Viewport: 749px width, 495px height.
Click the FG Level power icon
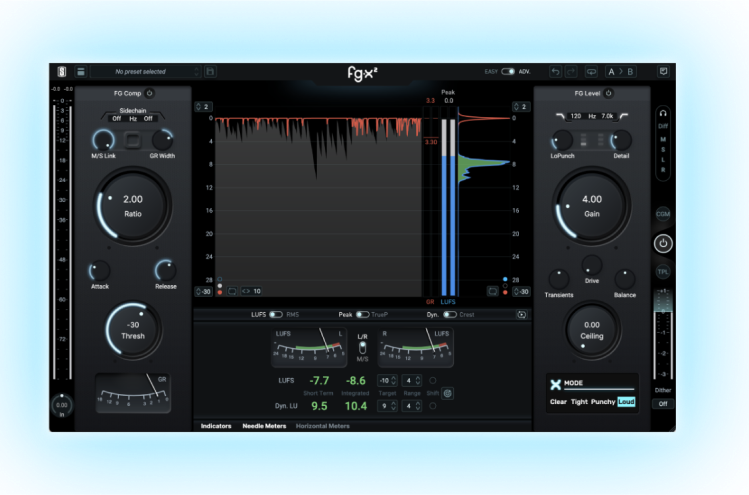tap(608, 93)
